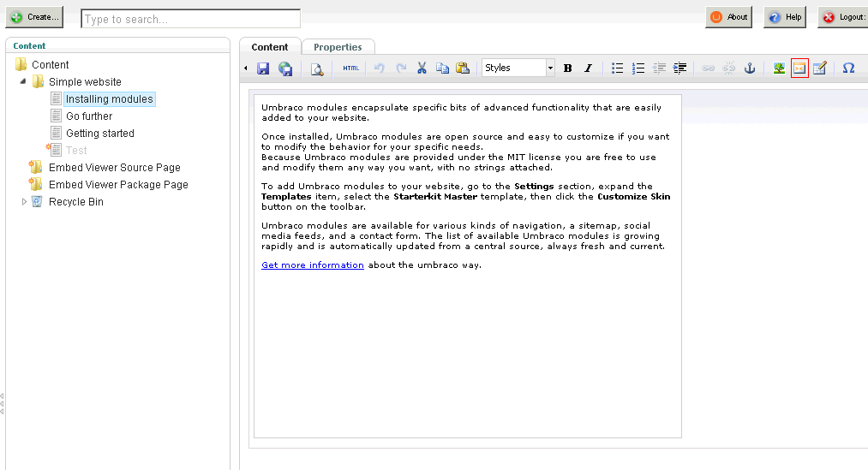Select the root Content folder

click(x=50, y=65)
